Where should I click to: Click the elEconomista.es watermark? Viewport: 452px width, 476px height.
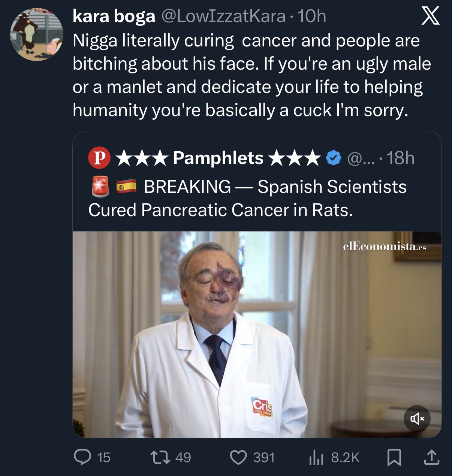point(385,246)
